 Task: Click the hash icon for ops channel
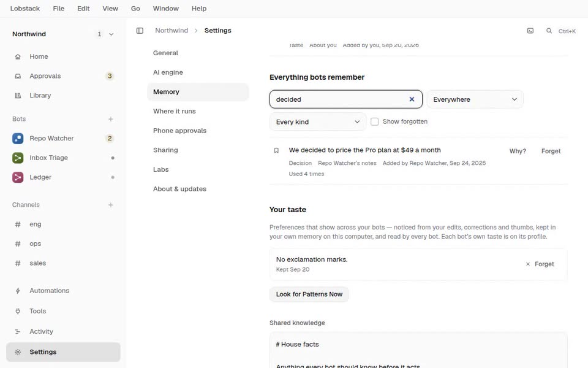[18, 244]
